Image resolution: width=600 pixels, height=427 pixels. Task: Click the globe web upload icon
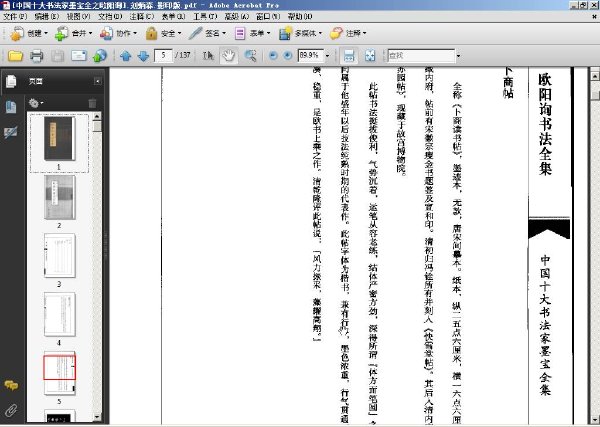[x=100, y=56]
